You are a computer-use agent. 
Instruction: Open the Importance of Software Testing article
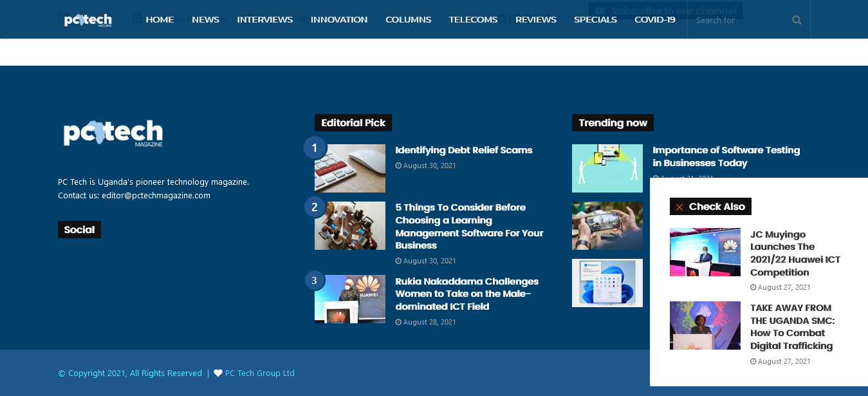pyautogui.click(x=726, y=156)
